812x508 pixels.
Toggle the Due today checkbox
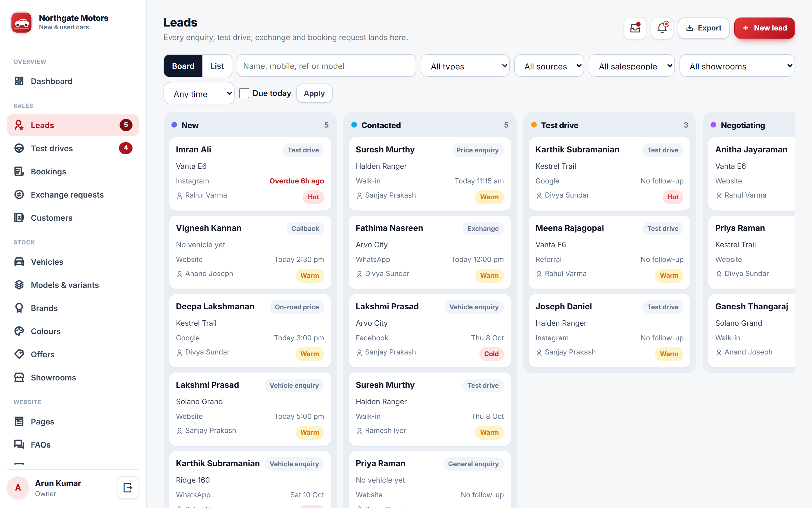[244, 93]
